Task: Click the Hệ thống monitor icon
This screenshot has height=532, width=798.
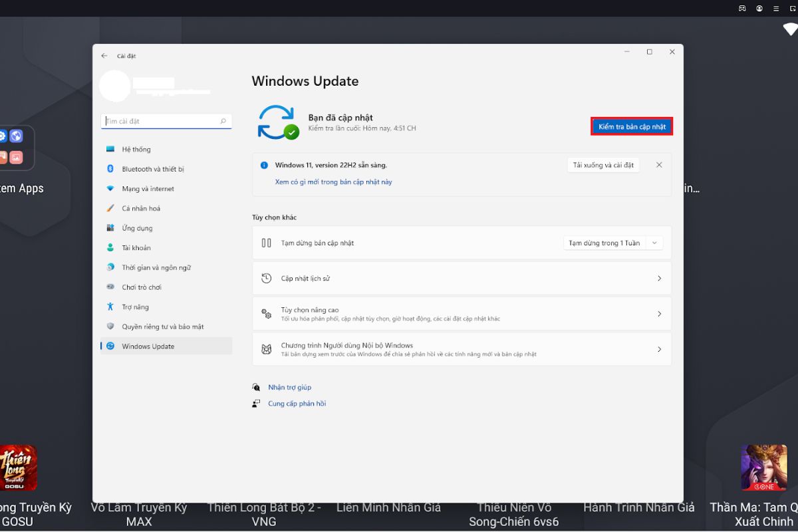Action: point(110,149)
